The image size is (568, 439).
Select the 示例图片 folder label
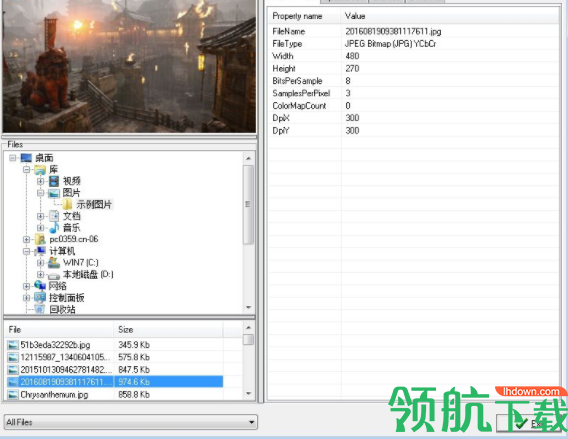click(x=93, y=205)
